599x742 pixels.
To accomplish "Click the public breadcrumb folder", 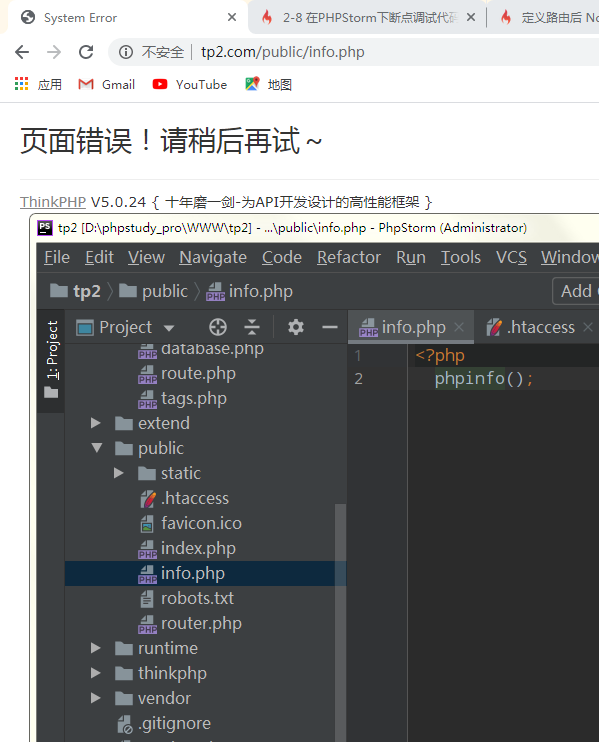I will [153, 291].
